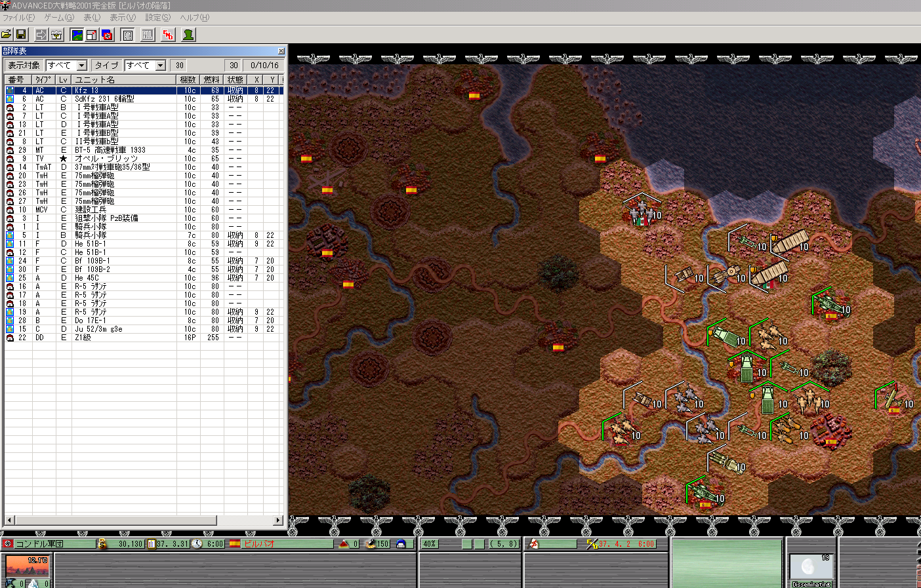The image size is (921, 588).
Task: Click the red mountain resource icon
Action: [x=344, y=544]
